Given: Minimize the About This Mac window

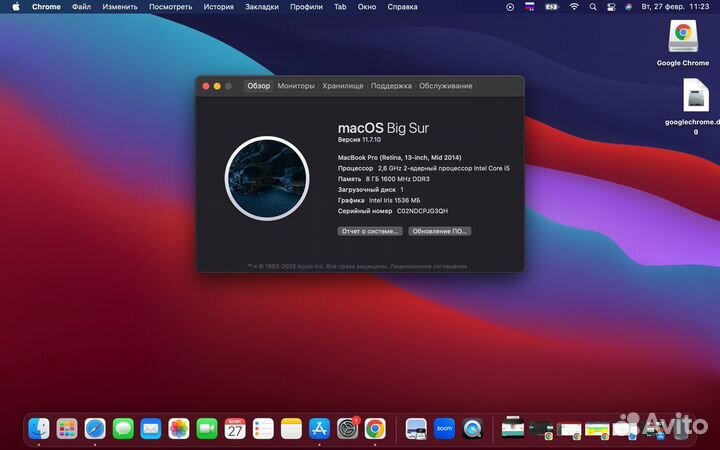Looking at the screenshot, I should pyautogui.click(x=217, y=86).
